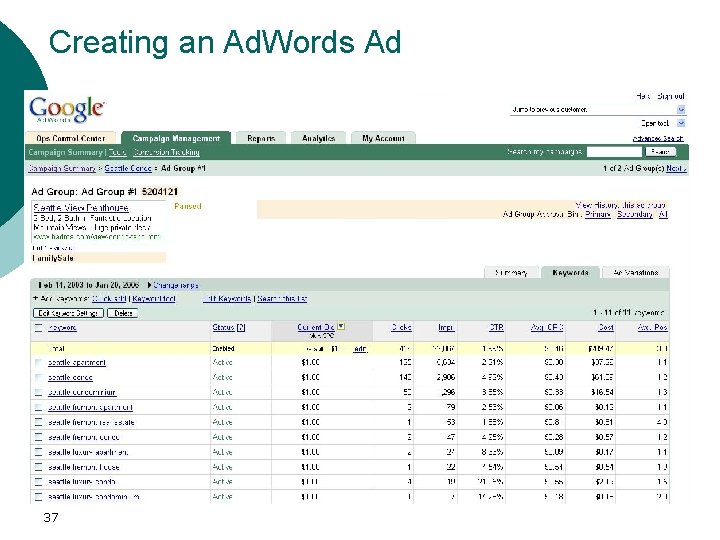Screen dimensions: 720x540
Task: Check the seattle luxury apartment checkbox
Action: point(39,452)
